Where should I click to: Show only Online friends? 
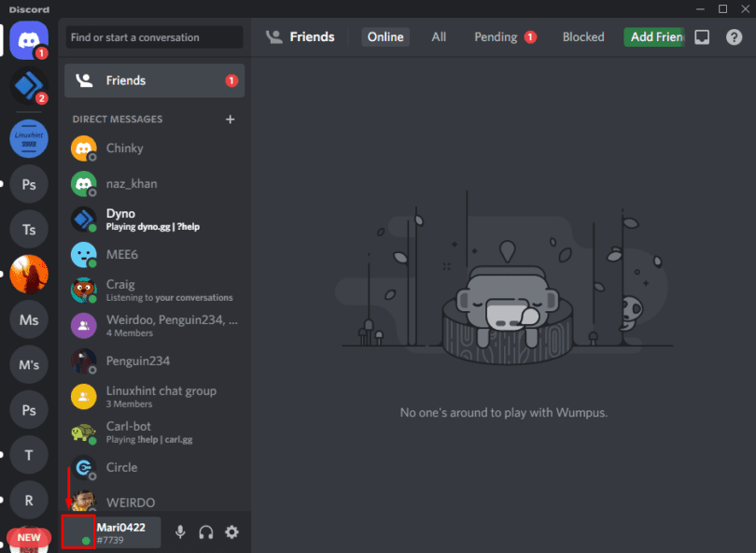[x=385, y=36]
